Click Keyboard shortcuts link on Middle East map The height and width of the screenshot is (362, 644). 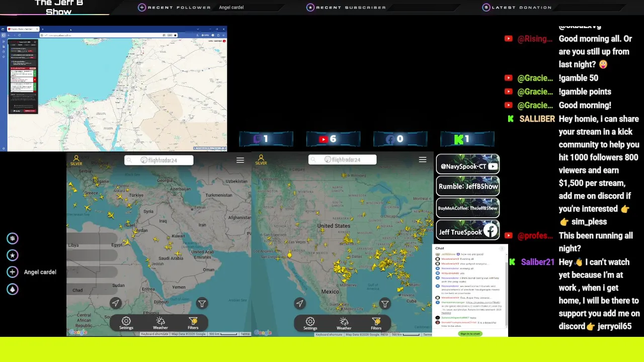154,334
